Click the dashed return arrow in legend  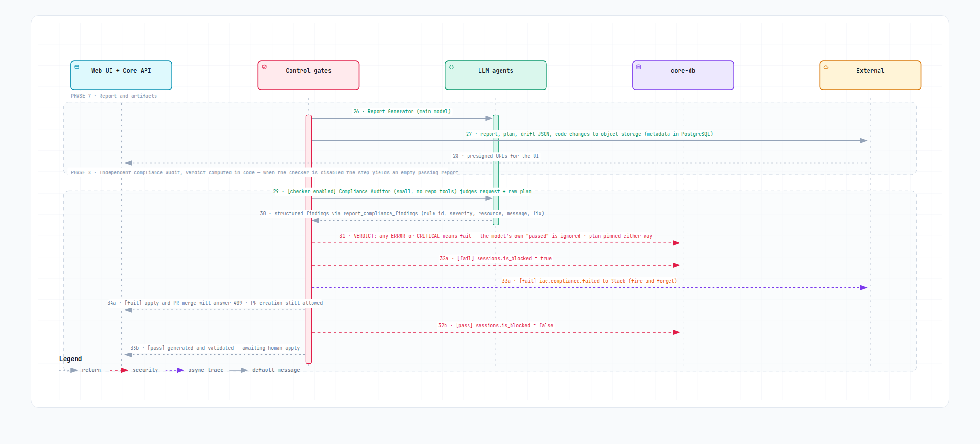pyautogui.click(x=68, y=370)
